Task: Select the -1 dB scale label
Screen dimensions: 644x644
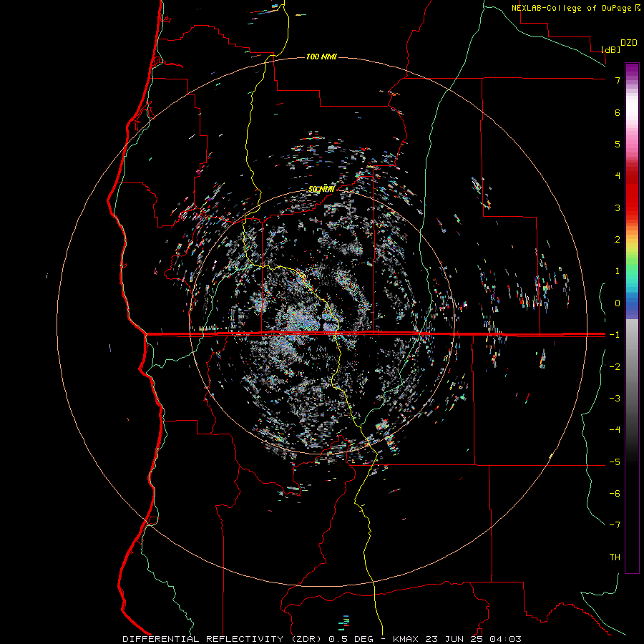Action: [x=615, y=335]
